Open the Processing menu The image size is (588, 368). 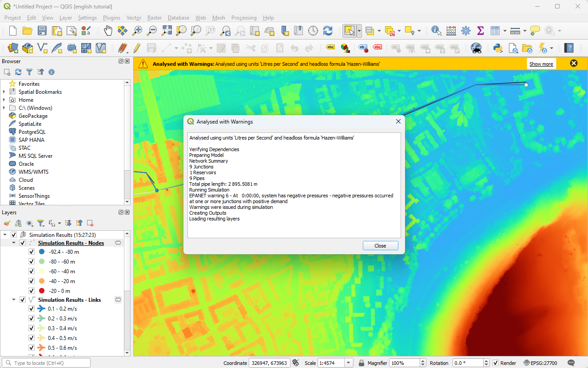point(243,18)
